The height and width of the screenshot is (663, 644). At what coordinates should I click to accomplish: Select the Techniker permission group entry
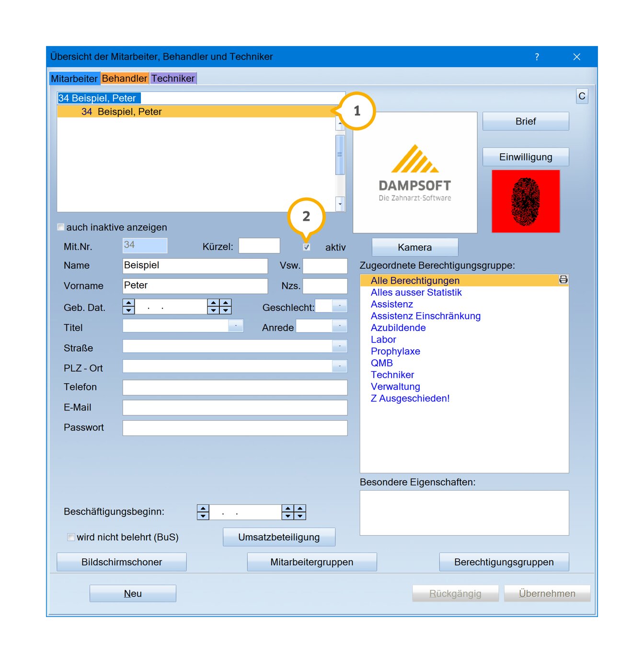(x=392, y=375)
